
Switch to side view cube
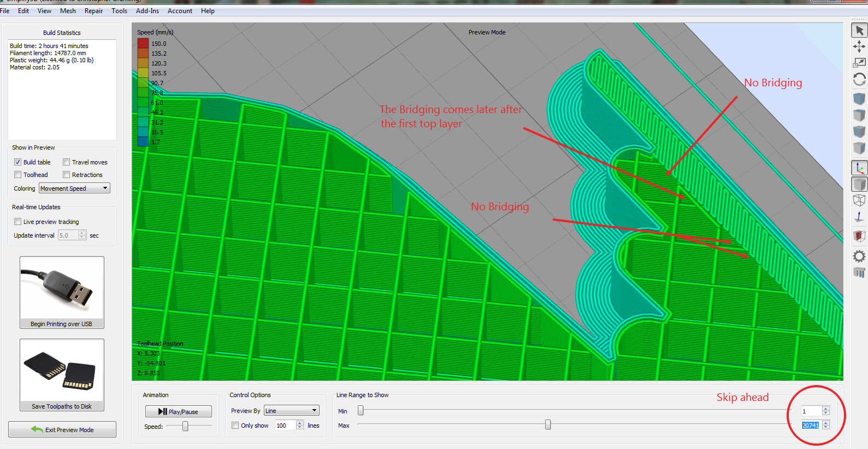click(859, 148)
